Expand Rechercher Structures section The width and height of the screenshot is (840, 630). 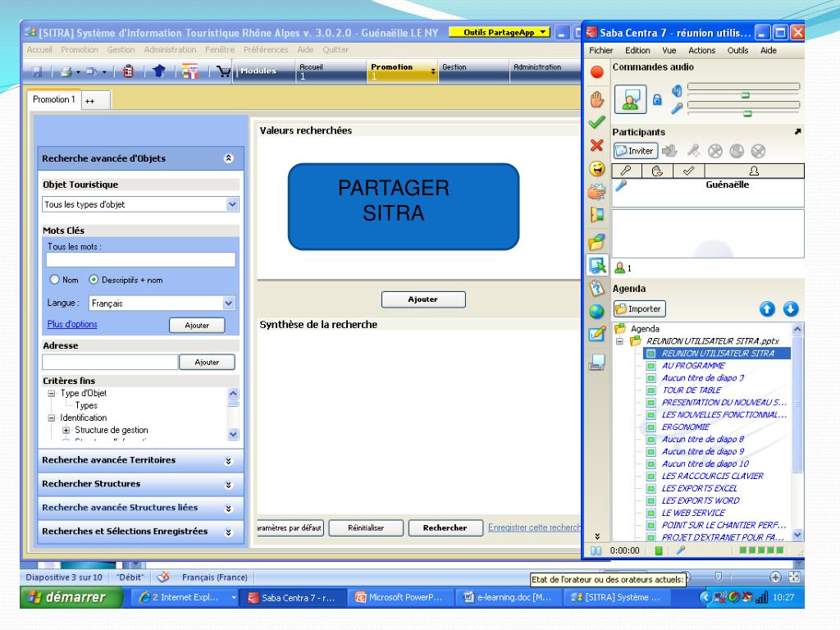tap(229, 484)
